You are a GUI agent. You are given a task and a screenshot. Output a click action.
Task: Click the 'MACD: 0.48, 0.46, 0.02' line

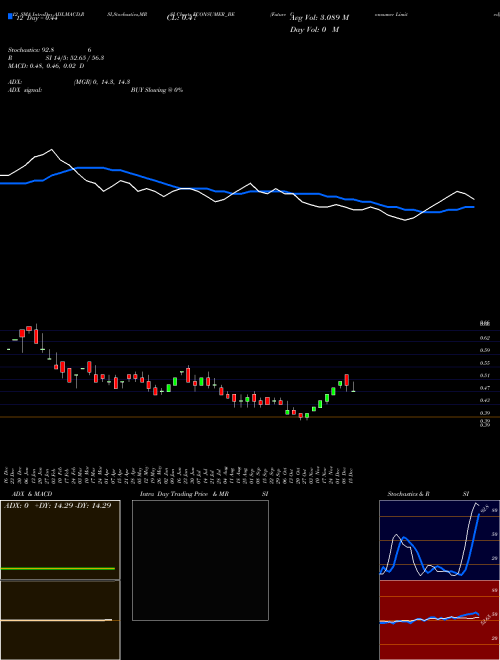click(43, 66)
